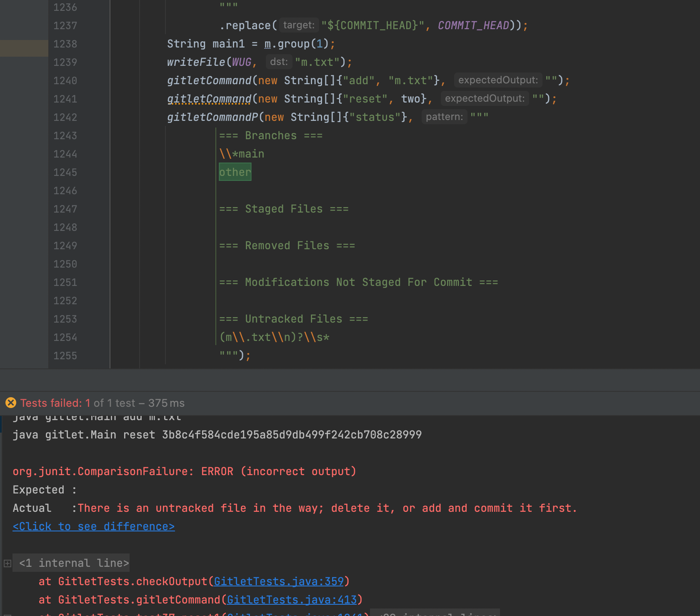
Task: Click the gitletCommandP method call
Action: [x=212, y=117]
